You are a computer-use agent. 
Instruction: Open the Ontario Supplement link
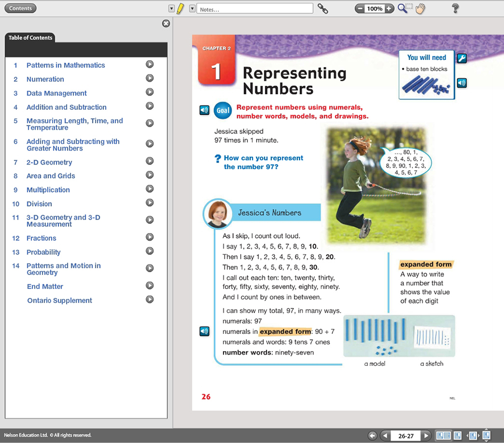pyautogui.click(x=59, y=300)
